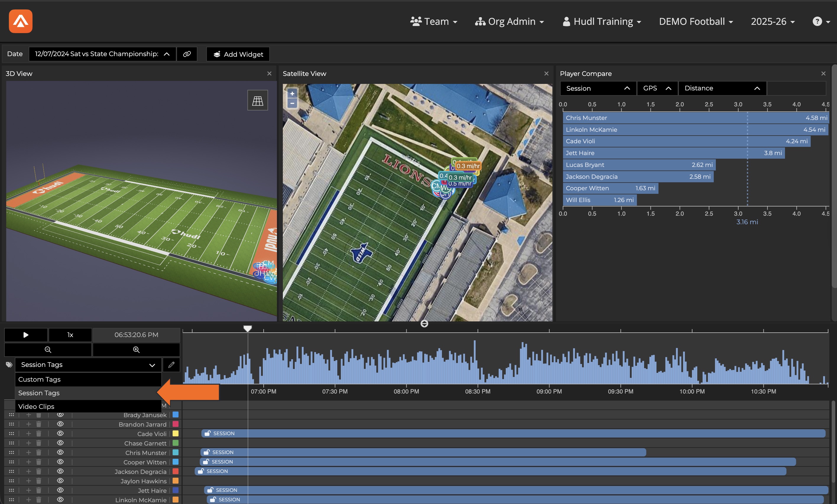Delete Cade Violi row with trash icon
This screenshot has height=504, width=837.
tap(38, 434)
